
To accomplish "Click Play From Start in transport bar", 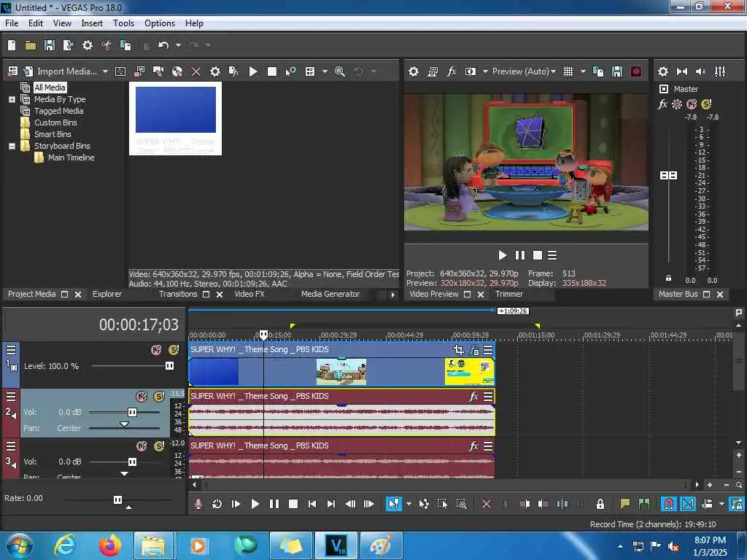I will tap(236, 504).
